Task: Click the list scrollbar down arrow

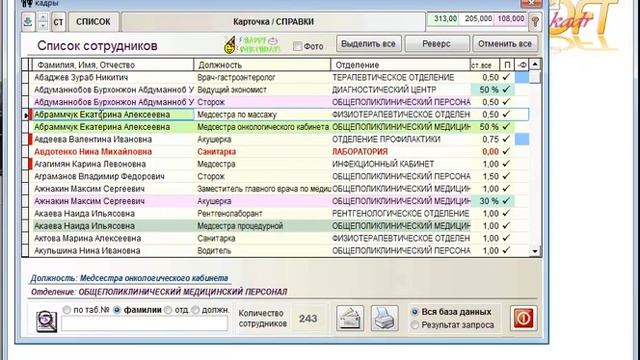Action: click(535, 251)
